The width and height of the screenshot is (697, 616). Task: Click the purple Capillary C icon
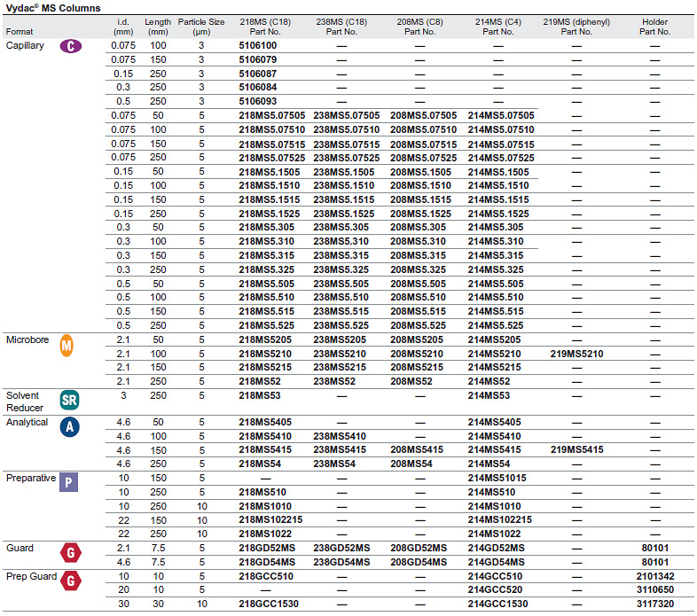[71, 46]
